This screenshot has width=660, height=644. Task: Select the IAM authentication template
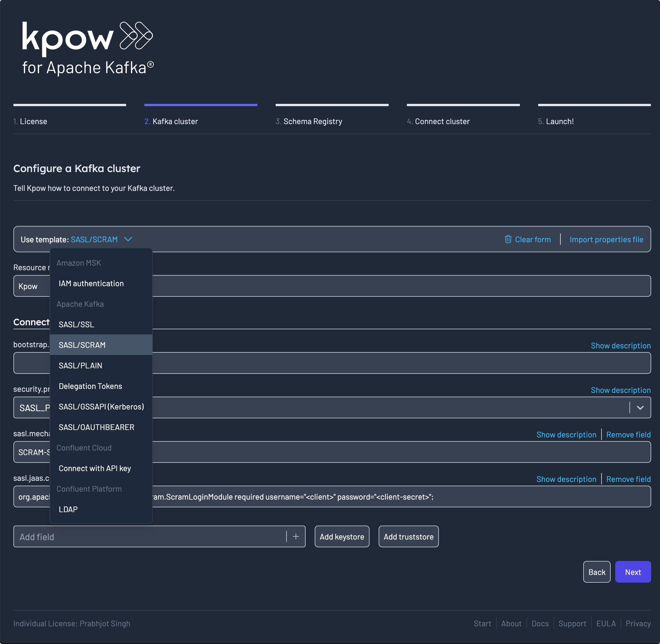[91, 283]
